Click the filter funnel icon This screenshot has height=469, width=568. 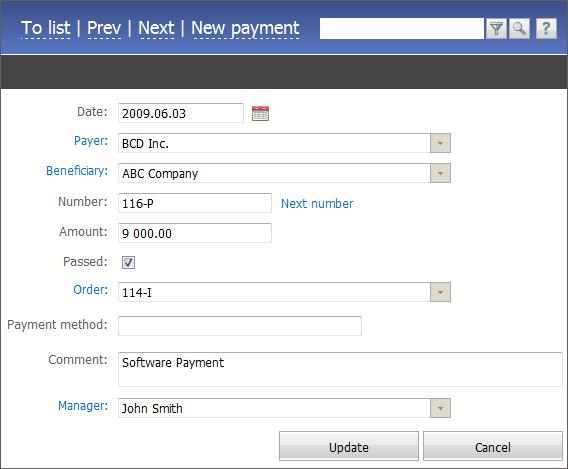pos(496,28)
